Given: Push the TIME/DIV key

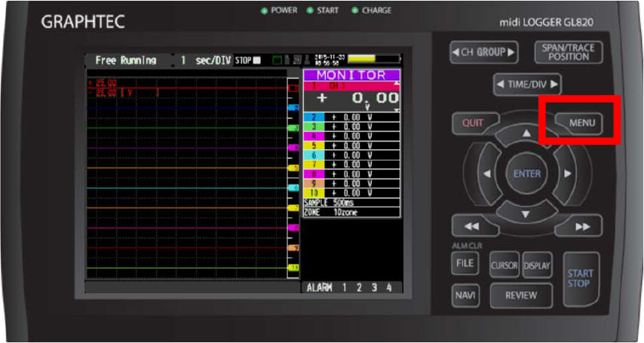Looking at the screenshot, I should [527, 84].
